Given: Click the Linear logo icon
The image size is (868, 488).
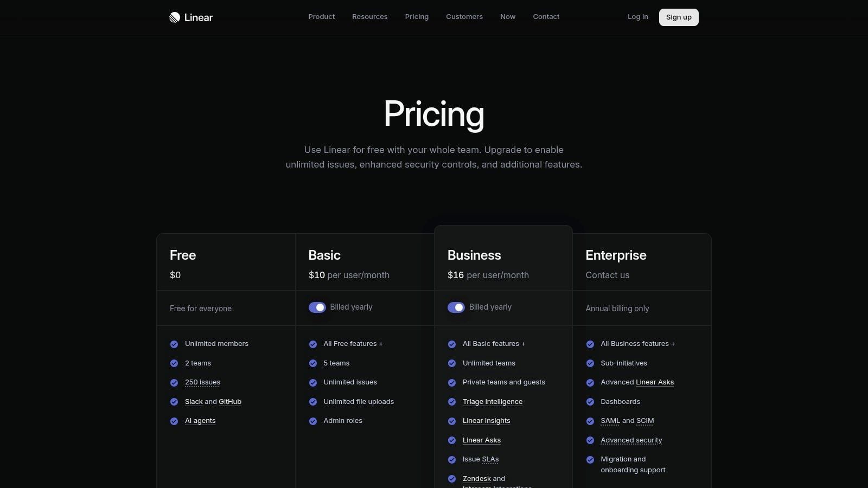Looking at the screenshot, I should 174,17.
